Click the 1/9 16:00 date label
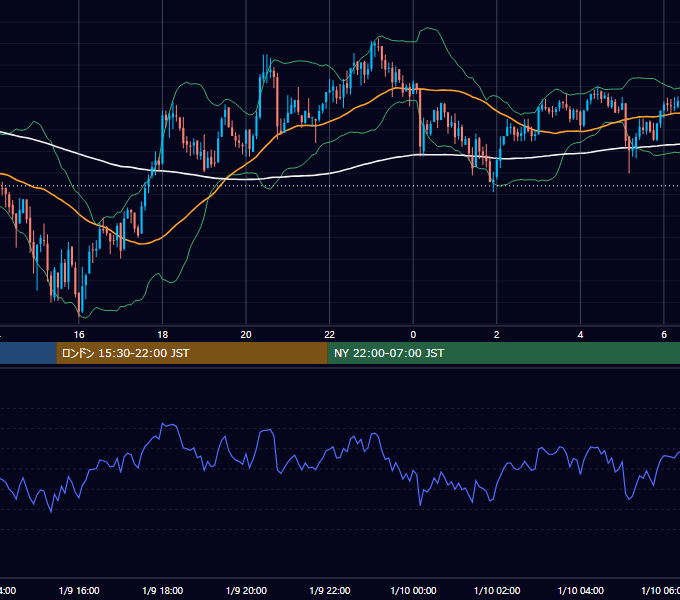Viewport: 680px width, 600px height. tap(79, 590)
